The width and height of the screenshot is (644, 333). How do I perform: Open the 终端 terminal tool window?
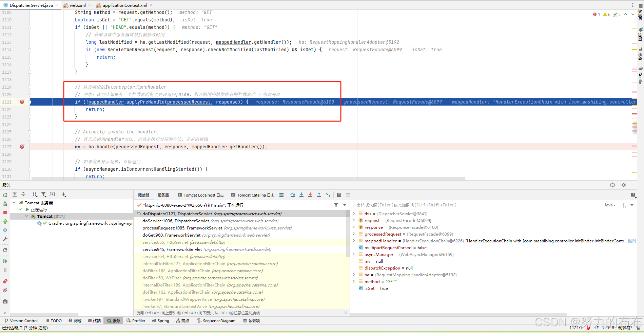click(x=94, y=321)
